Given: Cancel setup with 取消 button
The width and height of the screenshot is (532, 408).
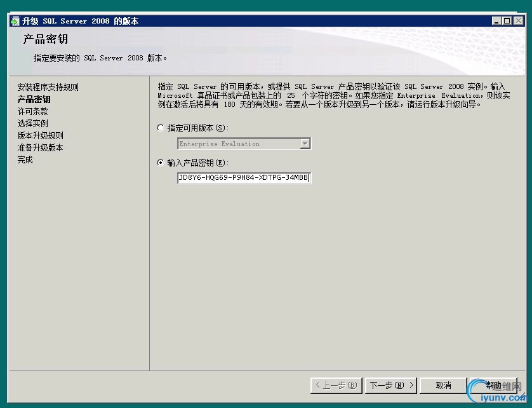Looking at the screenshot, I should 444,385.
